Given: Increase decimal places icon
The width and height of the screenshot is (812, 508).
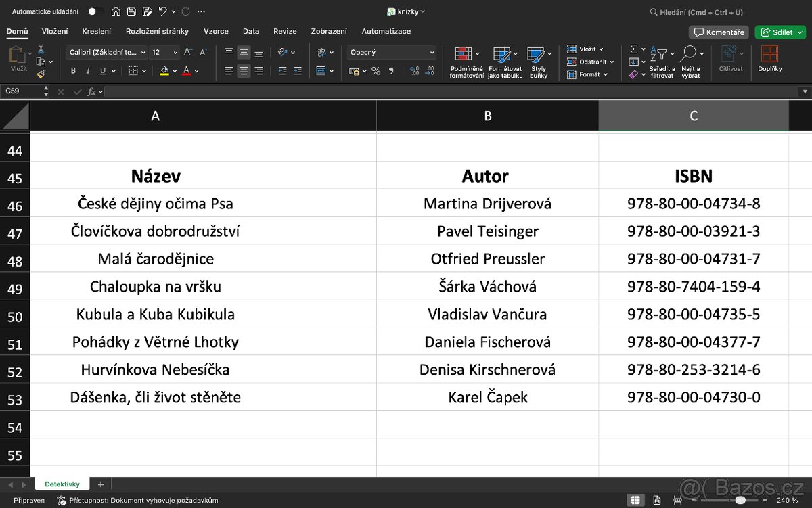Looking at the screenshot, I should click(x=413, y=70).
